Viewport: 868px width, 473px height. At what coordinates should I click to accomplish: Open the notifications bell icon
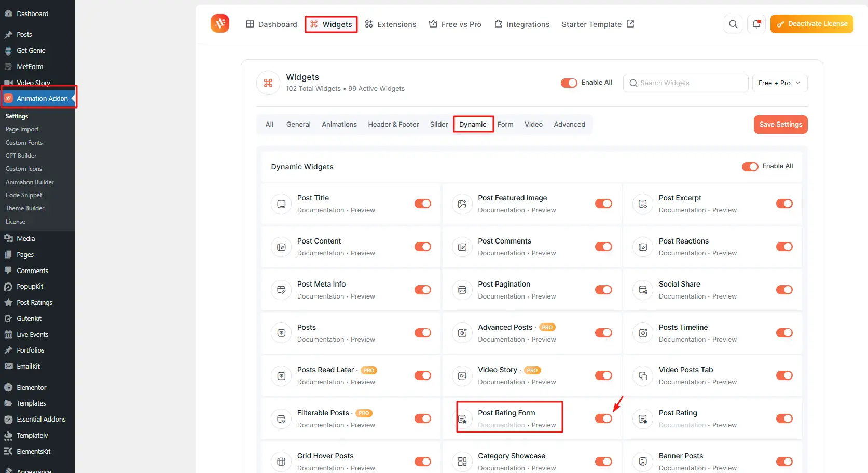756,24
